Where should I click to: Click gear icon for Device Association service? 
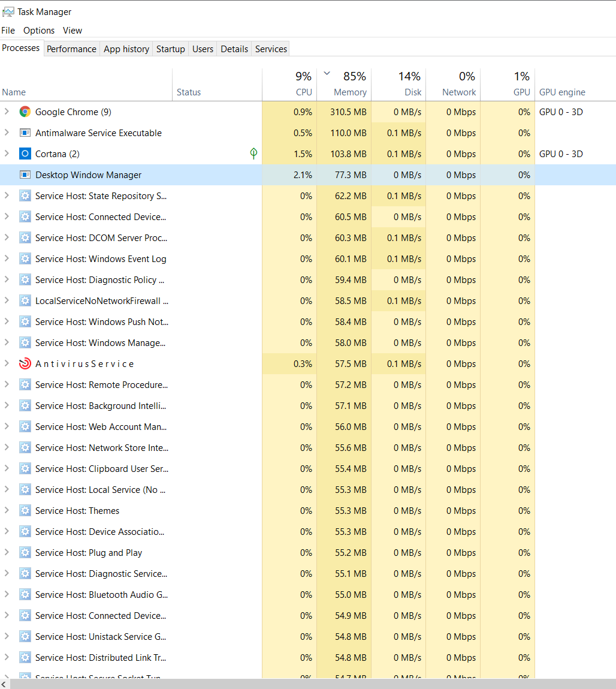[x=25, y=532]
